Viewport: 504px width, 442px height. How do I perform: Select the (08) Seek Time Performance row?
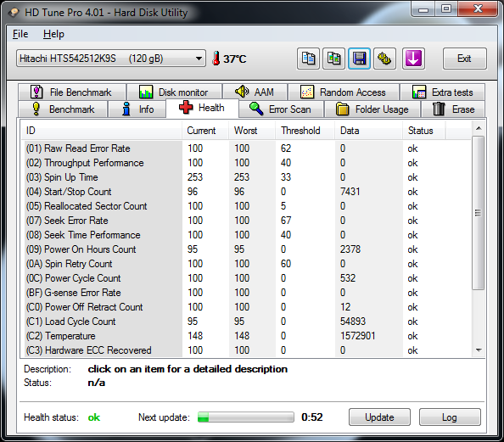click(246, 235)
